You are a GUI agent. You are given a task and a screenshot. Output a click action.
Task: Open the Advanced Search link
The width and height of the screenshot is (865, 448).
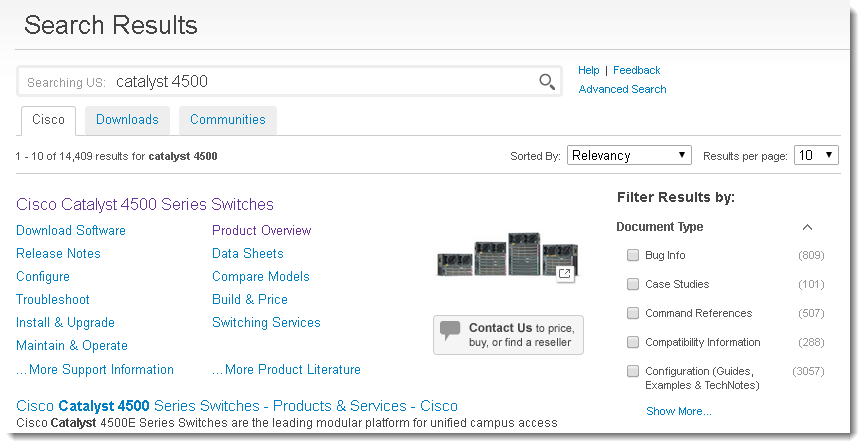622,89
